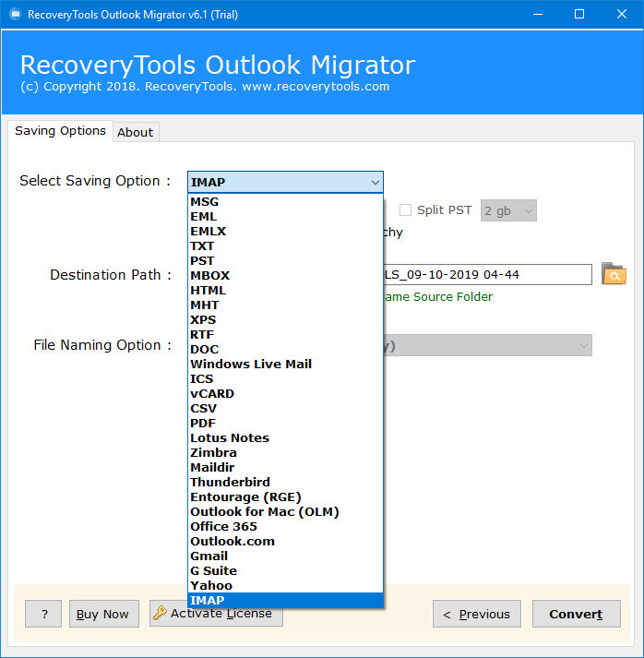Image resolution: width=644 pixels, height=658 pixels.
Task: Click the key icon on Activate License
Action: tap(160, 613)
